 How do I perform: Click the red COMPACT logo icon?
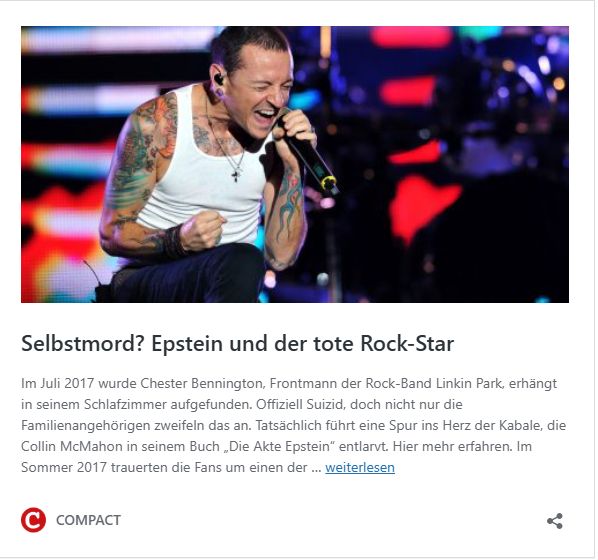tap(34, 520)
